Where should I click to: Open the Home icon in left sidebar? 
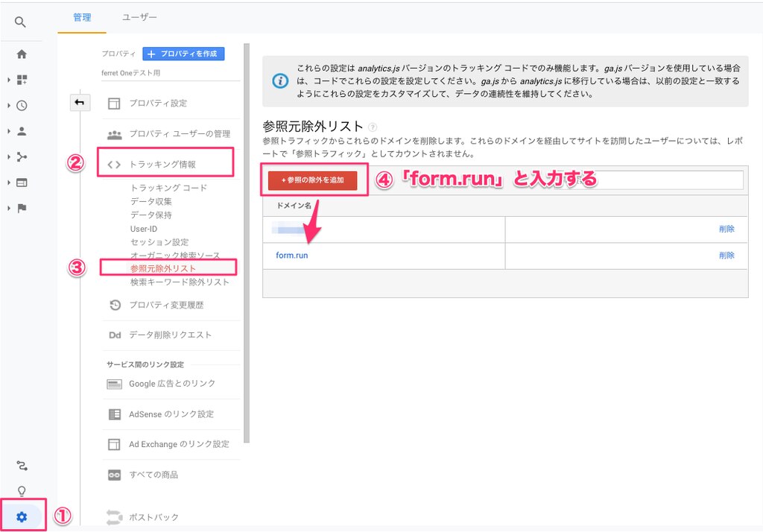[22, 54]
